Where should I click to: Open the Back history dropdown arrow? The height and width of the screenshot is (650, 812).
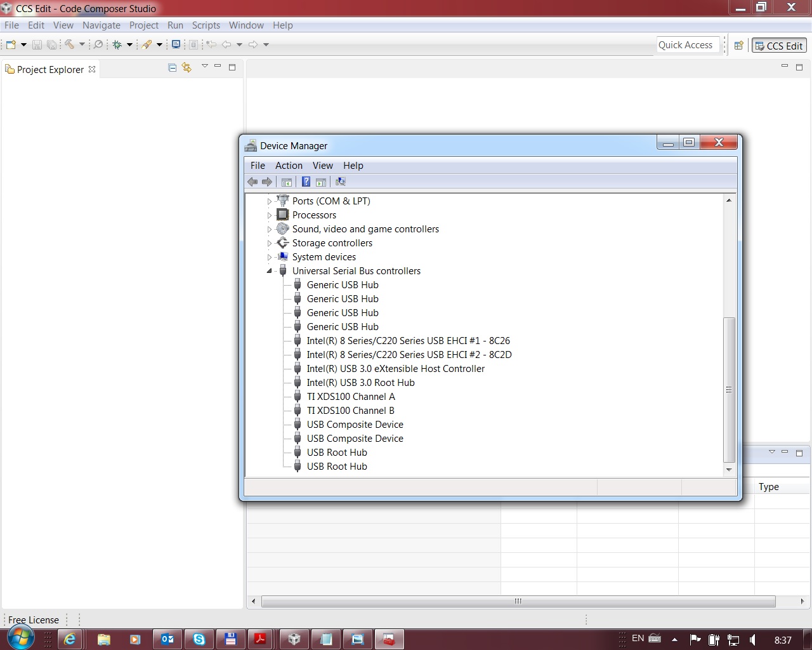[239, 44]
